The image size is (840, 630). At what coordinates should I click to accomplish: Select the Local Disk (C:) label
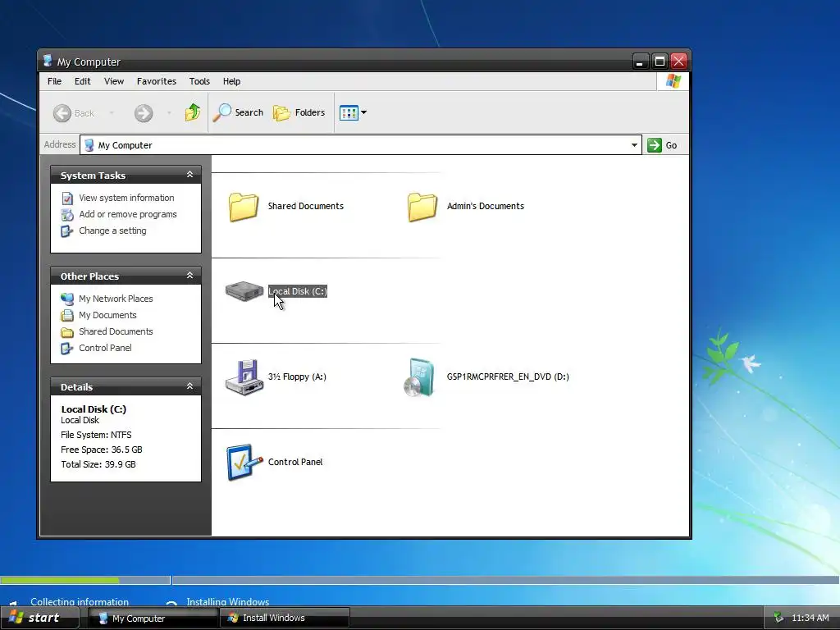click(297, 291)
